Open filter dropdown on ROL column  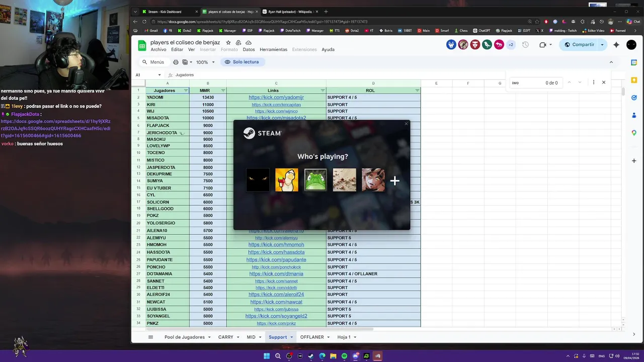[417, 90]
